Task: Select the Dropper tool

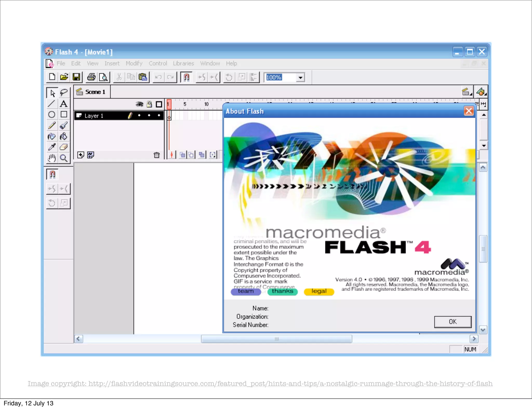Action: click(x=52, y=147)
